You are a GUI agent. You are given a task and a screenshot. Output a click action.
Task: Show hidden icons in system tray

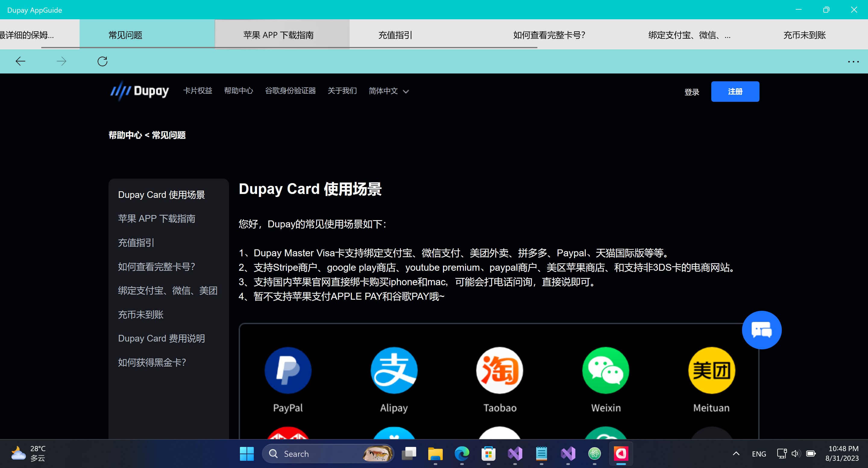tap(736, 454)
